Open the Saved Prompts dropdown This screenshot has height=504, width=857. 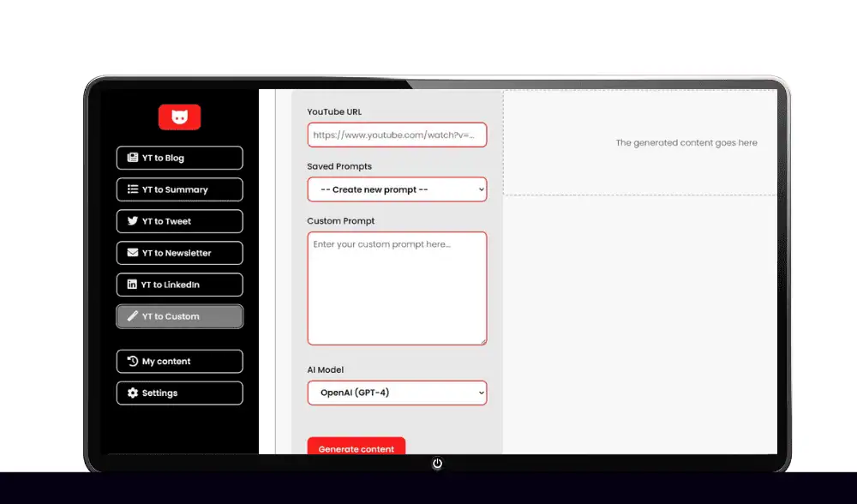pos(397,189)
